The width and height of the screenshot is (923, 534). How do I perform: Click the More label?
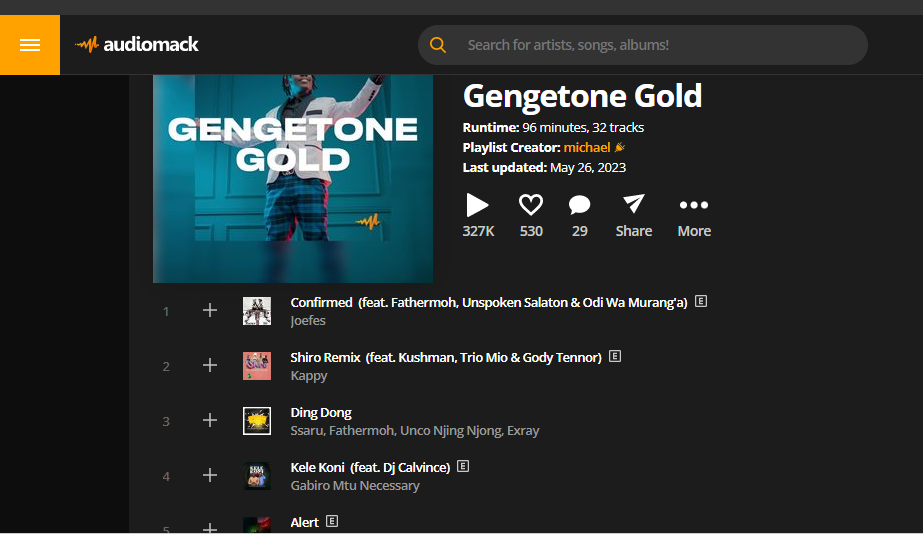click(x=694, y=231)
